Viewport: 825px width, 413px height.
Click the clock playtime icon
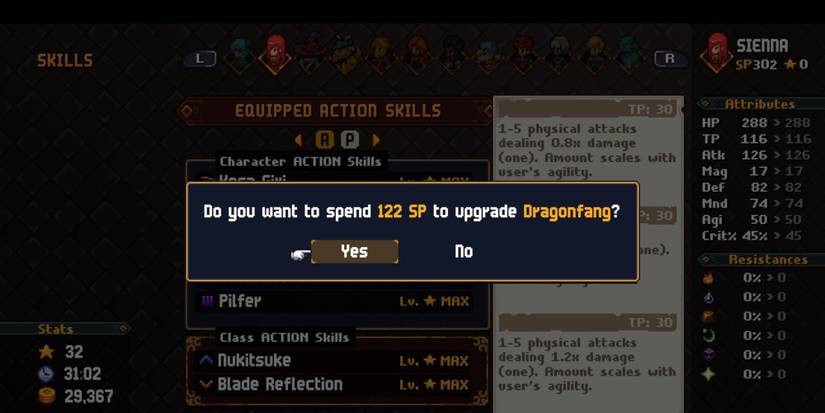[46, 374]
